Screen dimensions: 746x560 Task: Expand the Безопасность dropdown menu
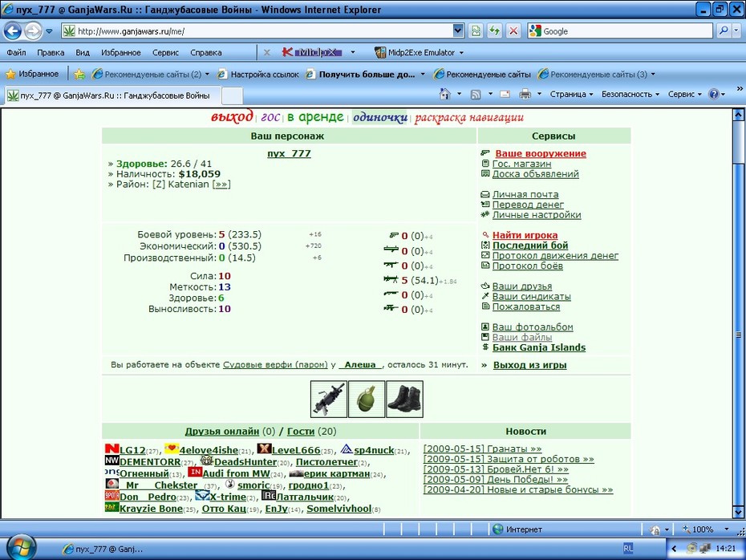tap(630, 94)
